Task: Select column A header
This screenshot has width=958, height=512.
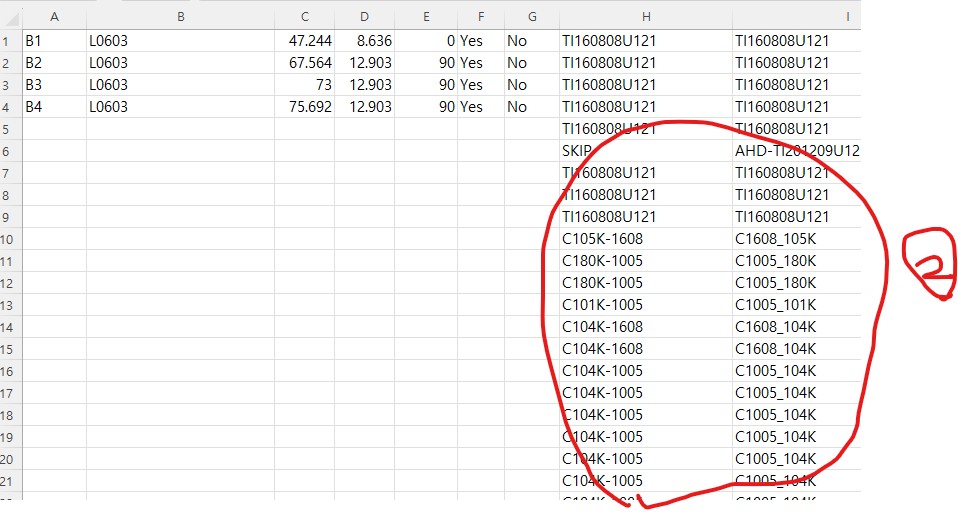Action: click(54, 17)
